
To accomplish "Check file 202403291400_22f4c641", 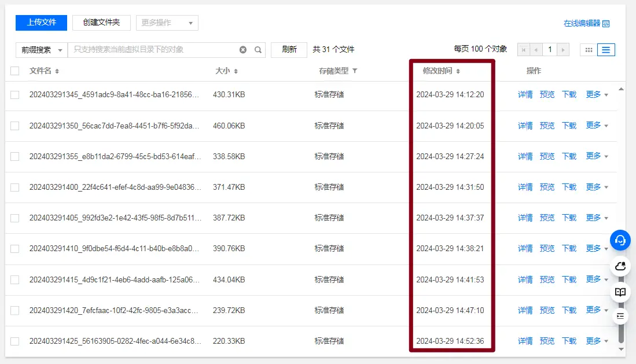I will coord(15,187).
